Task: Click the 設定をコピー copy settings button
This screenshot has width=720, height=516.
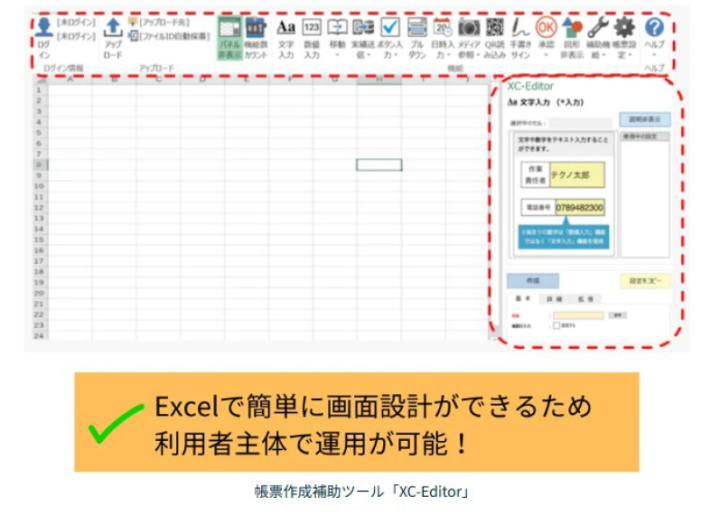Action: (x=644, y=281)
